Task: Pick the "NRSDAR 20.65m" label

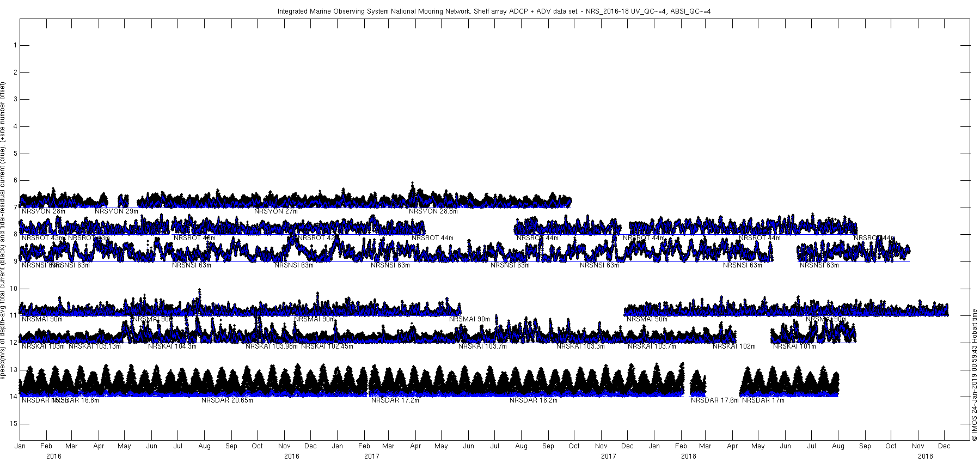Action: pos(227,400)
